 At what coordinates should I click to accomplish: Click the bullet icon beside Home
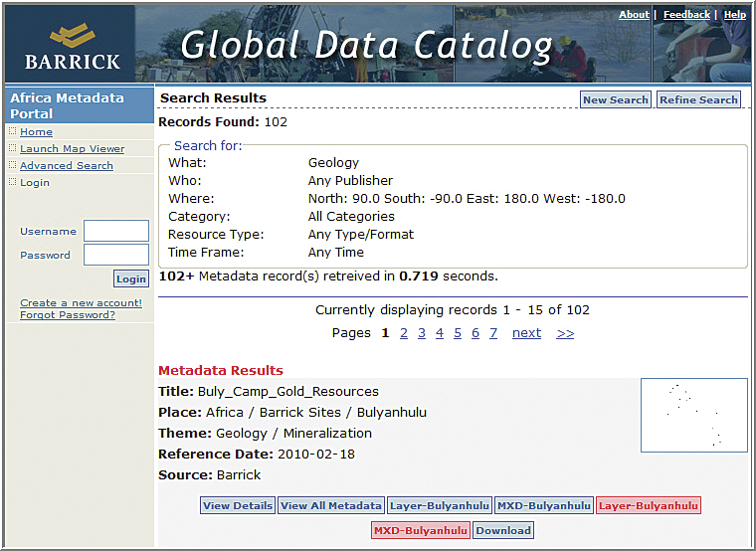13,131
